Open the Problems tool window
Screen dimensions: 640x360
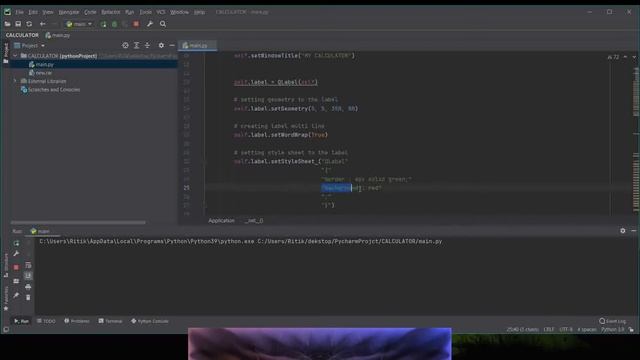pyautogui.click(x=77, y=321)
